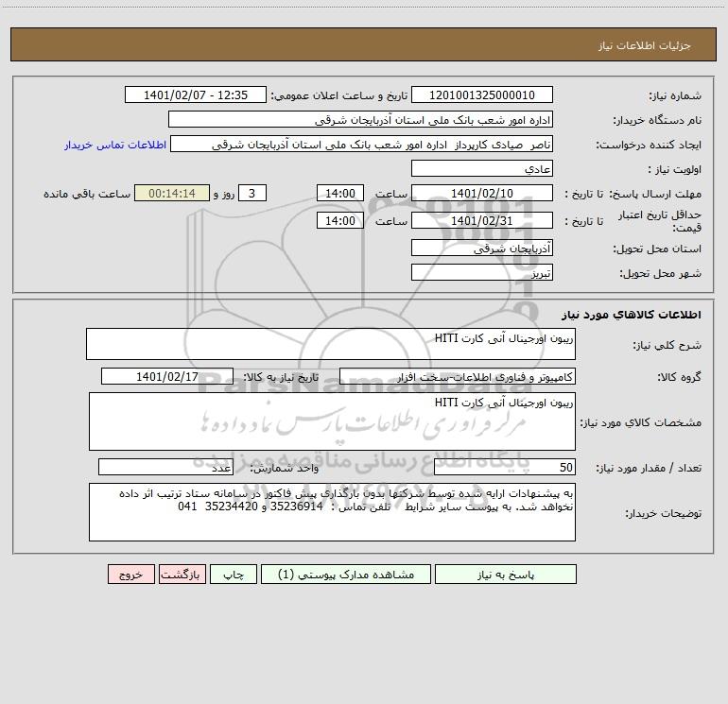The height and width of the screenshot is (704, 728).
Task: Click the announcement date field 1401/02/07 - 12:35
Action: coord(196,95)
